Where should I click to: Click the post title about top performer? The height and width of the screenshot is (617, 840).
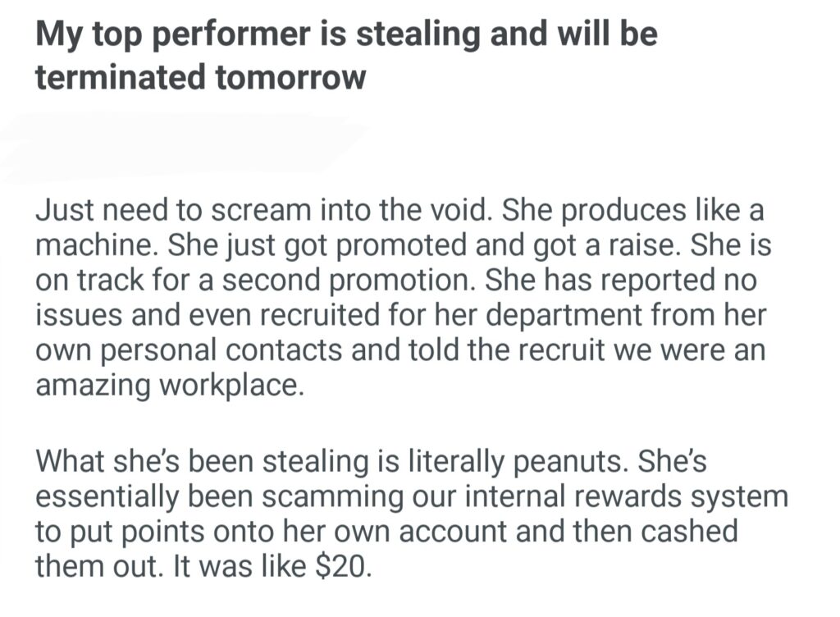[x=345, y=35]
